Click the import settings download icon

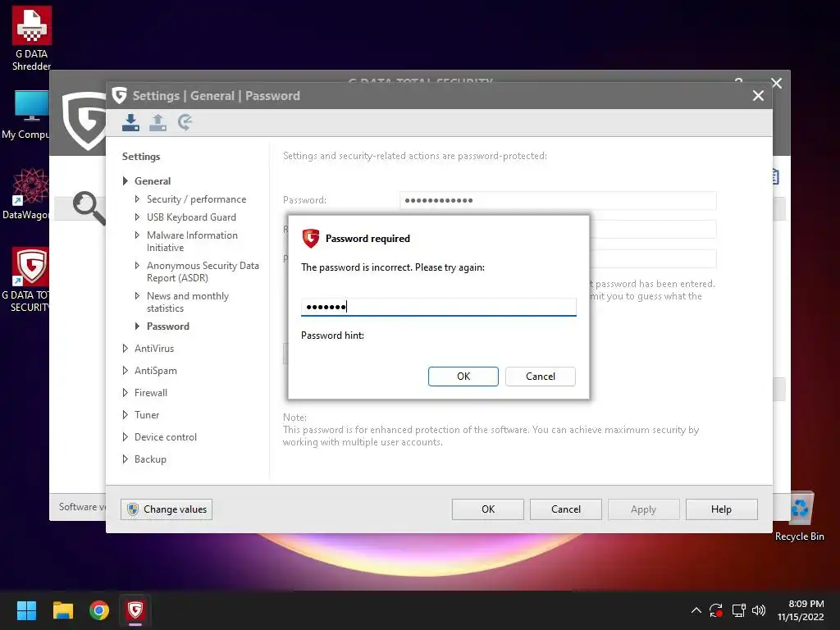tap(130, 123)
